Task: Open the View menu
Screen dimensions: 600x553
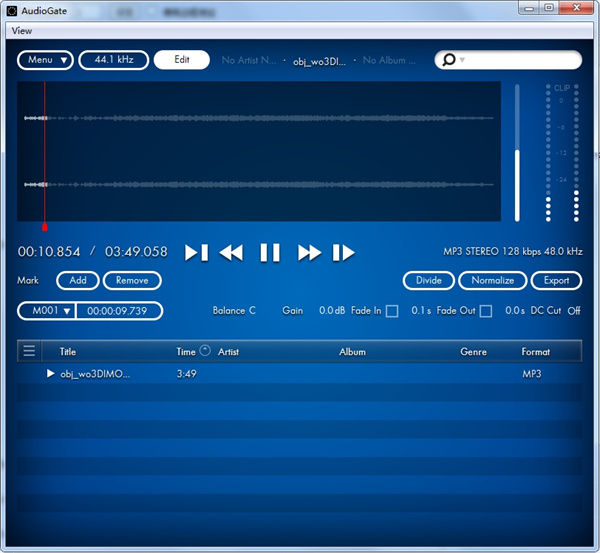Action: [x=21, y=31]
